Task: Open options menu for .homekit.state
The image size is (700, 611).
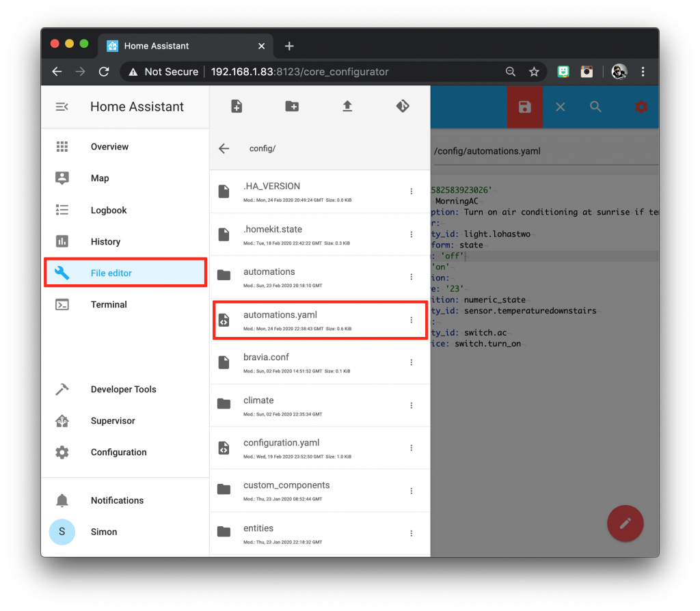Action: pos(411,234)
